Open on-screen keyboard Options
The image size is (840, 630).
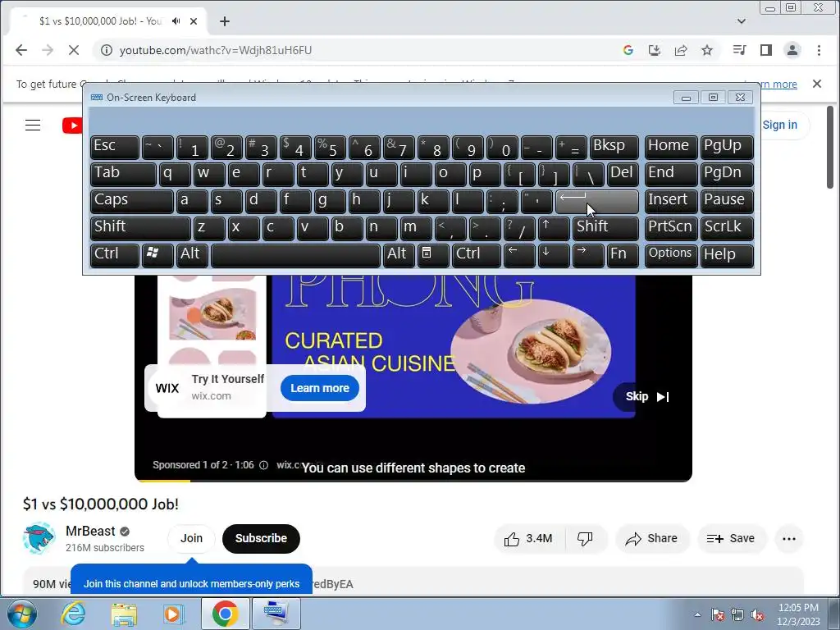click(671, 255)
